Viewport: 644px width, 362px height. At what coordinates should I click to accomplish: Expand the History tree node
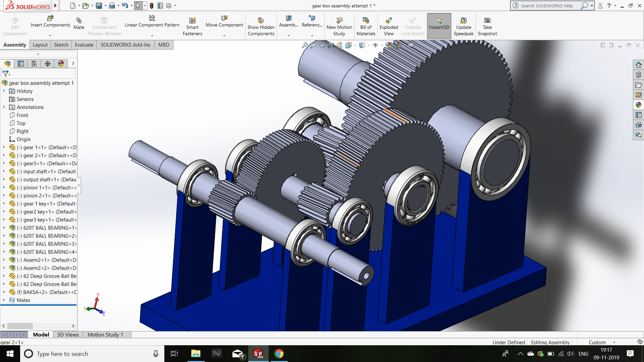pyautogui.click(x=4, y=91)
